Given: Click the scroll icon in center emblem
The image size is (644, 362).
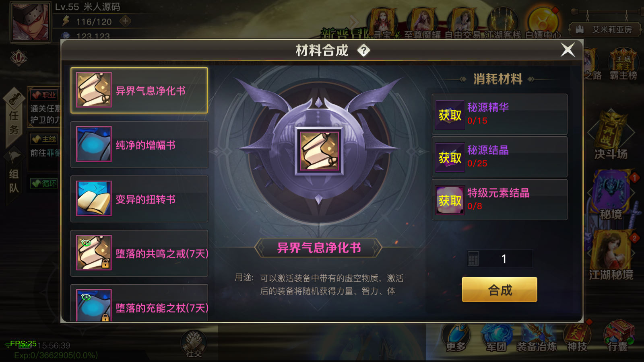Looking at the screenshot, I should pos(319,151).
